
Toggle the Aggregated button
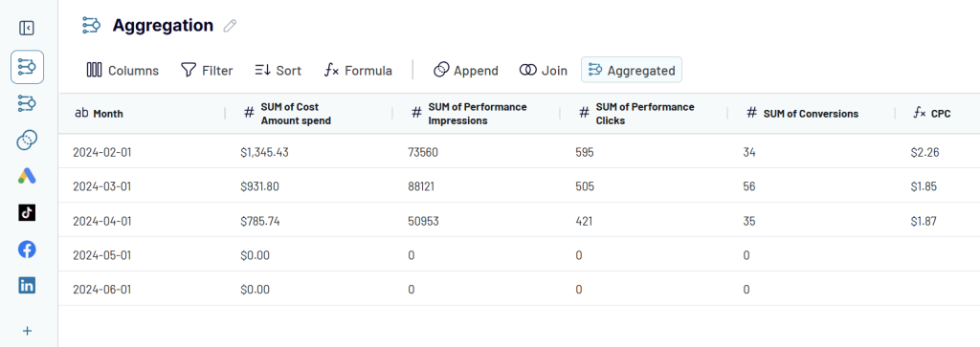coord(632,70)
